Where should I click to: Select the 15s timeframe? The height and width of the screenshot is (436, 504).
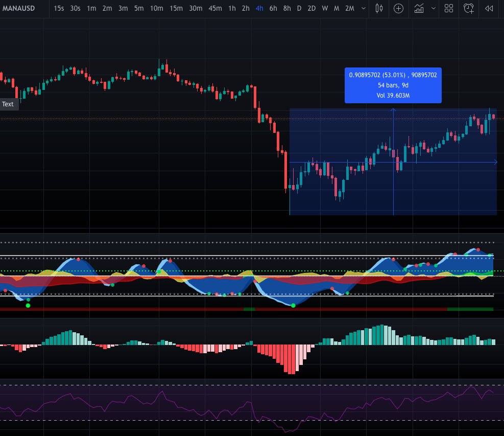[x=59, y=8]
